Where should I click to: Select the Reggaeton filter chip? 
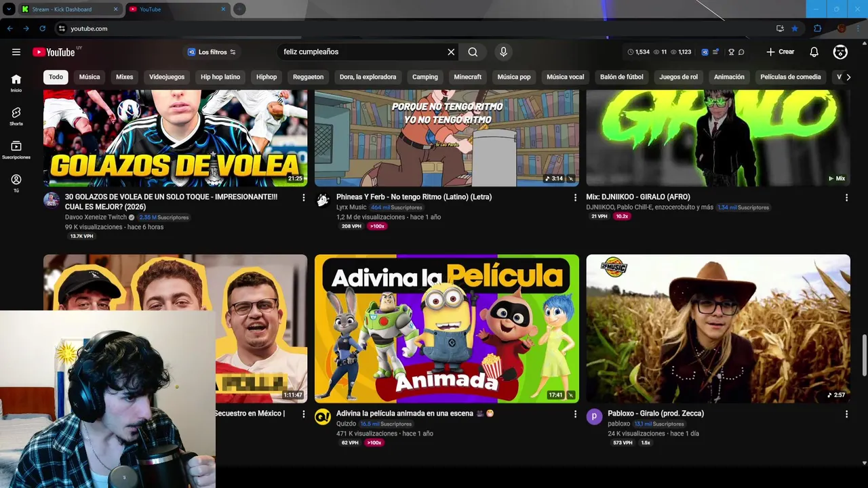308,77
